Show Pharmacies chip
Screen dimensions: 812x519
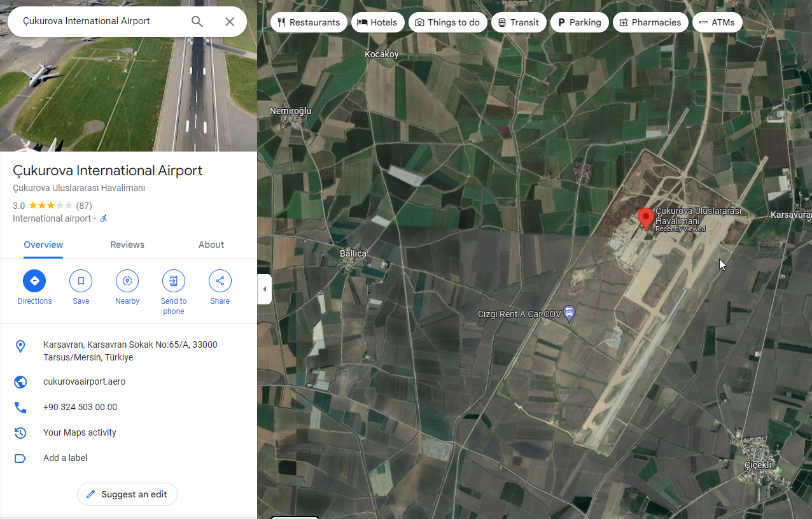click(650, 22)
